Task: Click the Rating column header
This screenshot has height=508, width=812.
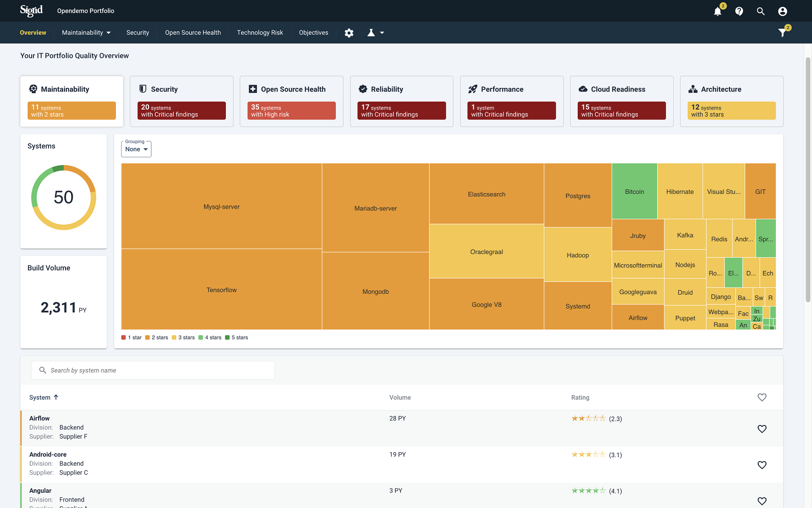Action: point(580,398)
